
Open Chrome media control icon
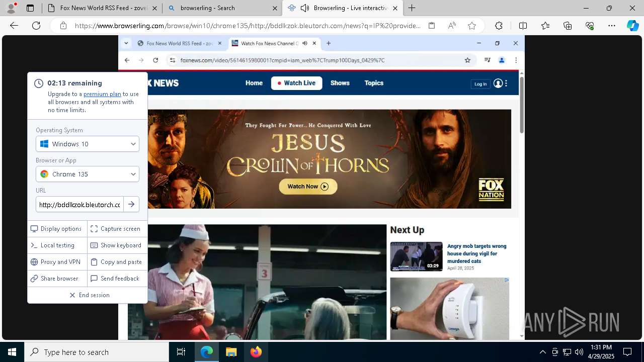click(487, 60)
